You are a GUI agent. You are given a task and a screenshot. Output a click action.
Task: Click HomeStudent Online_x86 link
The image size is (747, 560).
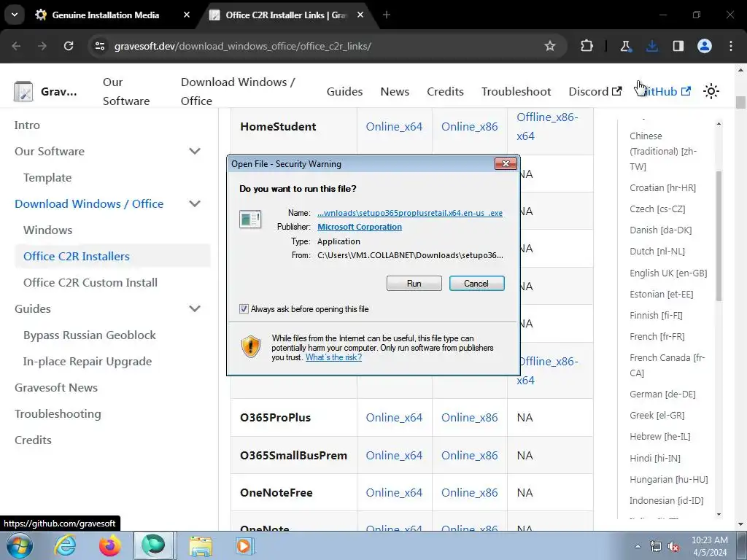469,127
